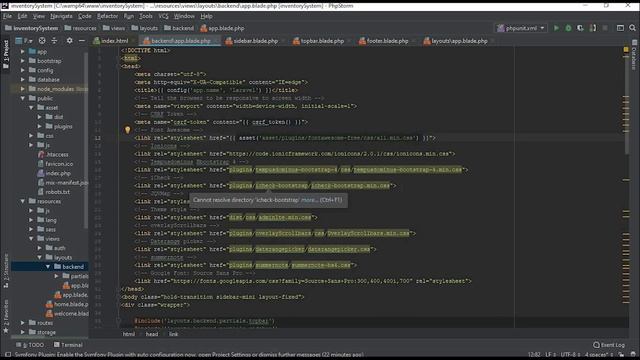Open the Terminal tool window
Viewport: 640px width, 360px height.
(68, 345)
